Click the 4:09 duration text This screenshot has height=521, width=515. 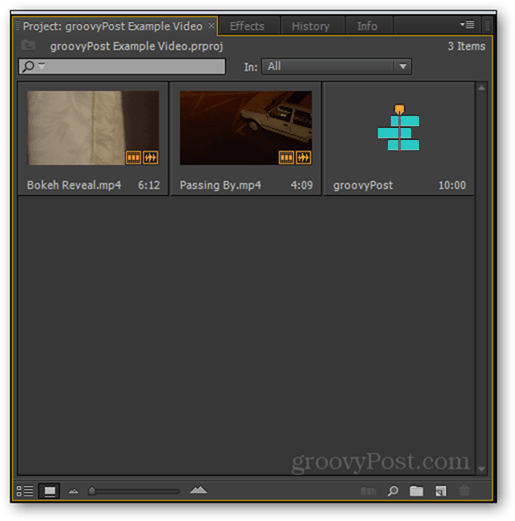click(302, 185)
